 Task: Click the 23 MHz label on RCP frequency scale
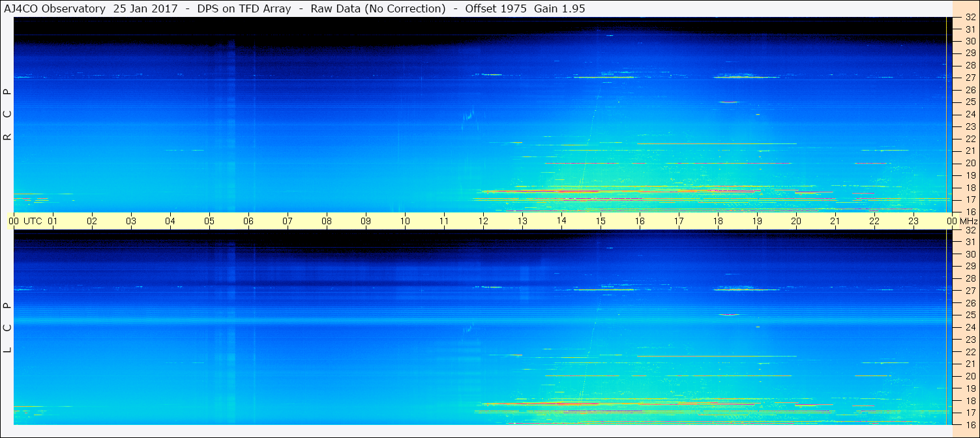tap(970, 126)
